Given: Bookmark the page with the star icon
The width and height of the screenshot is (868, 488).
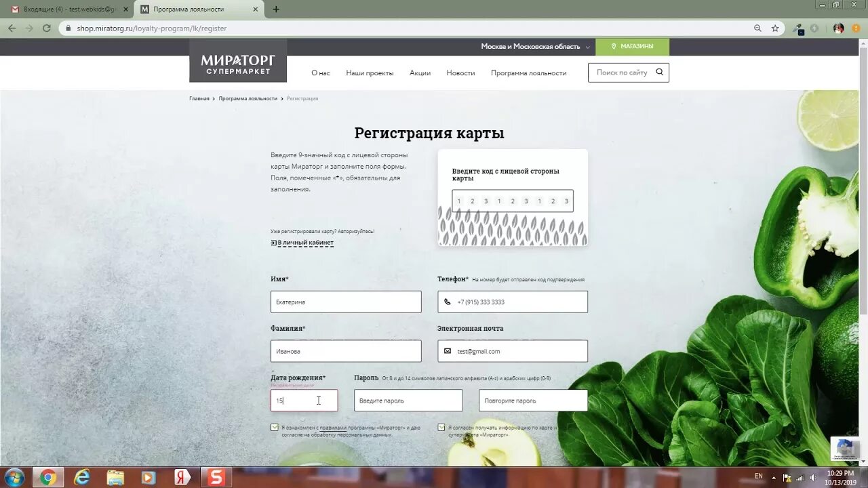Looking at the screenshot, I should tap(775, 28).
